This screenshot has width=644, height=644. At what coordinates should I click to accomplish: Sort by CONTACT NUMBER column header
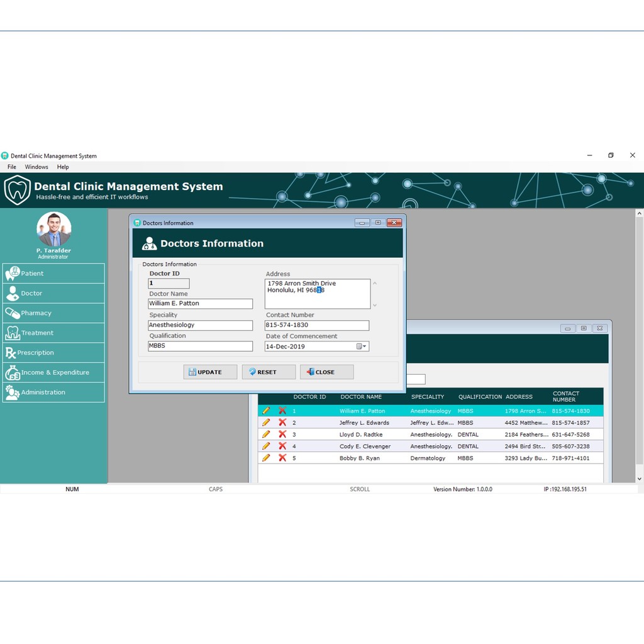click(x=566, y=397)
